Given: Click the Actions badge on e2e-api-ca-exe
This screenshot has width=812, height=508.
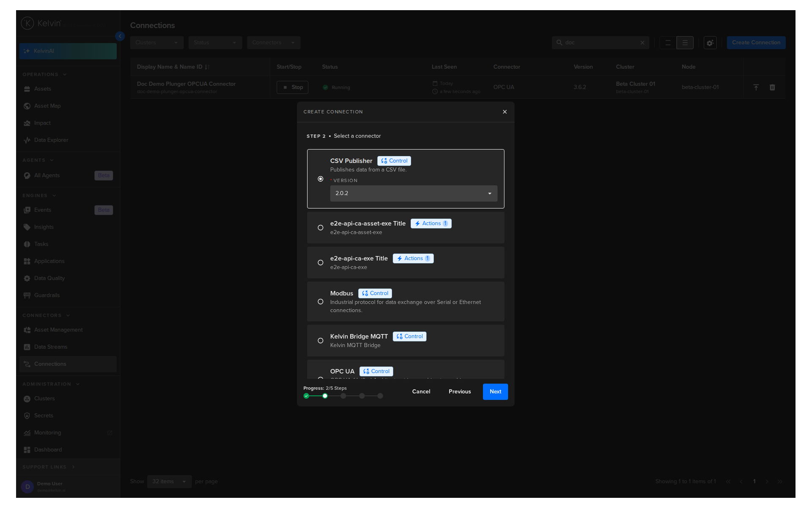Looking at the screenshot, I should [413, 258].
